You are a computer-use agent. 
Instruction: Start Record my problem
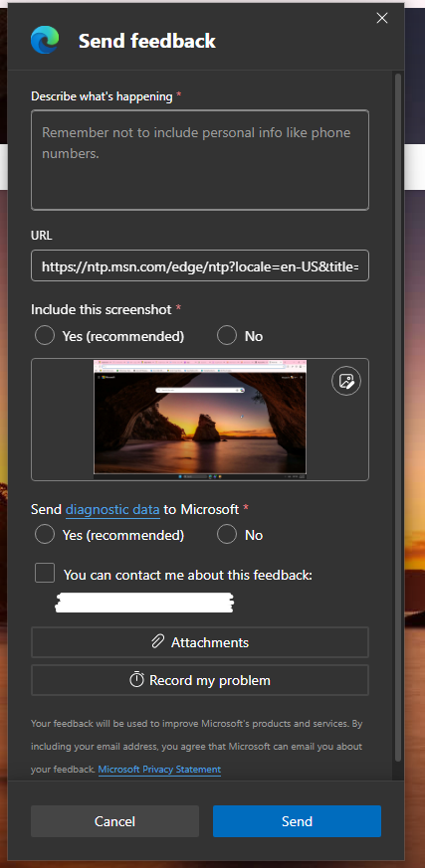coord(200,680)
